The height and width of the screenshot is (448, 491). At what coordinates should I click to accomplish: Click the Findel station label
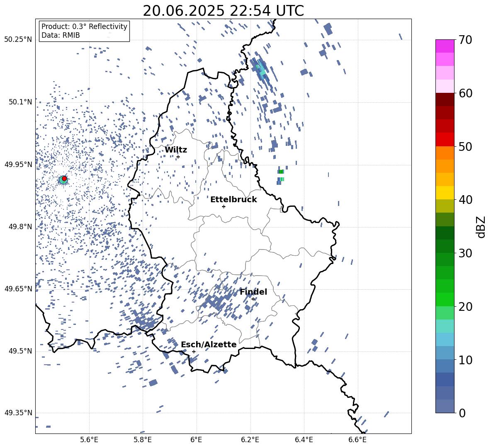click(x=253, y=292)
